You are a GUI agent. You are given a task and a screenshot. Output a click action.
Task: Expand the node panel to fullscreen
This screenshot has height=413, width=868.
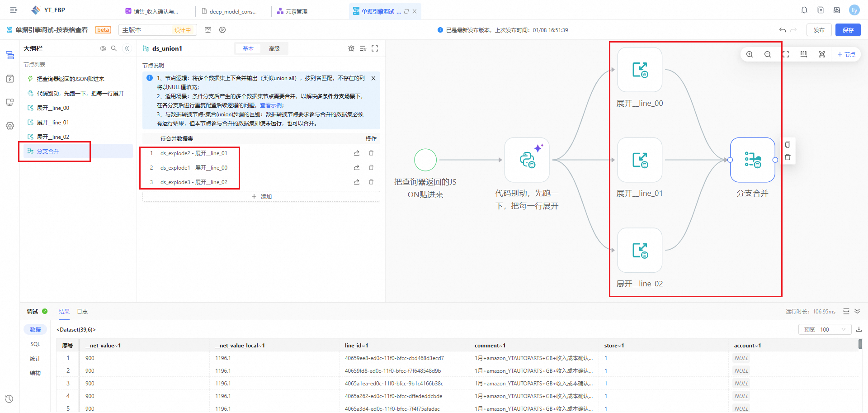[x=375, y=48]
